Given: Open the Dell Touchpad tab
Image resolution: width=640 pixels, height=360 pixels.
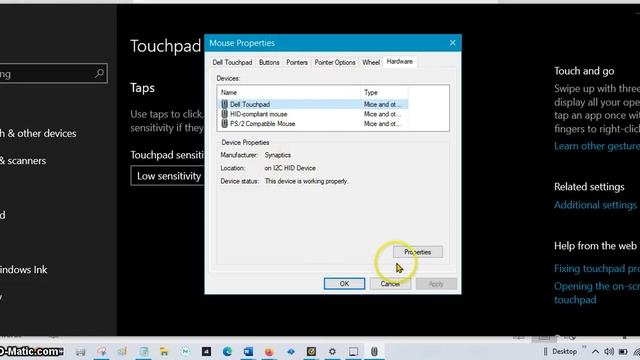Looking at the screenshot, I should point(232,62).
